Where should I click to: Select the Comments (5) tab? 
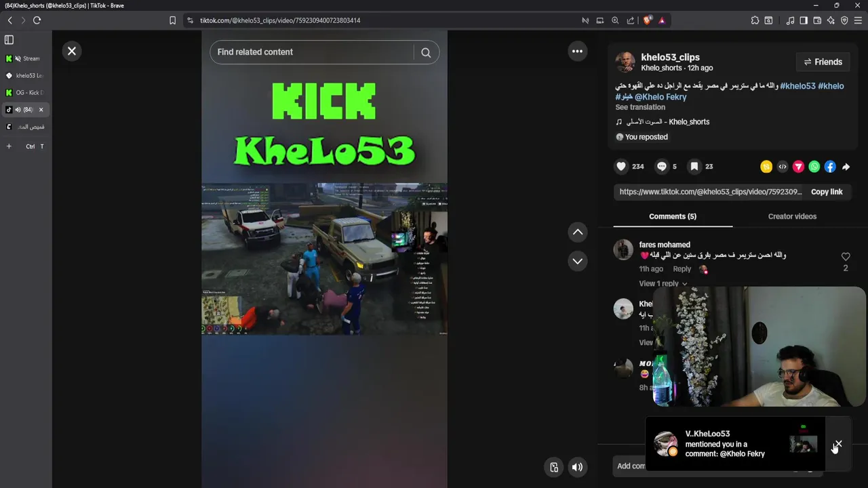(x=673, y=216)
